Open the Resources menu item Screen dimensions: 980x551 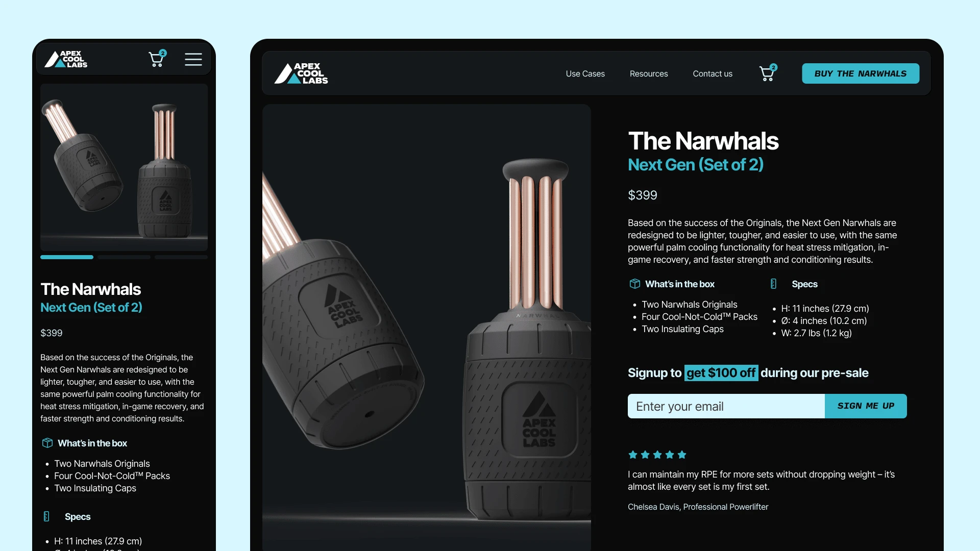click(x=649, y=73)
